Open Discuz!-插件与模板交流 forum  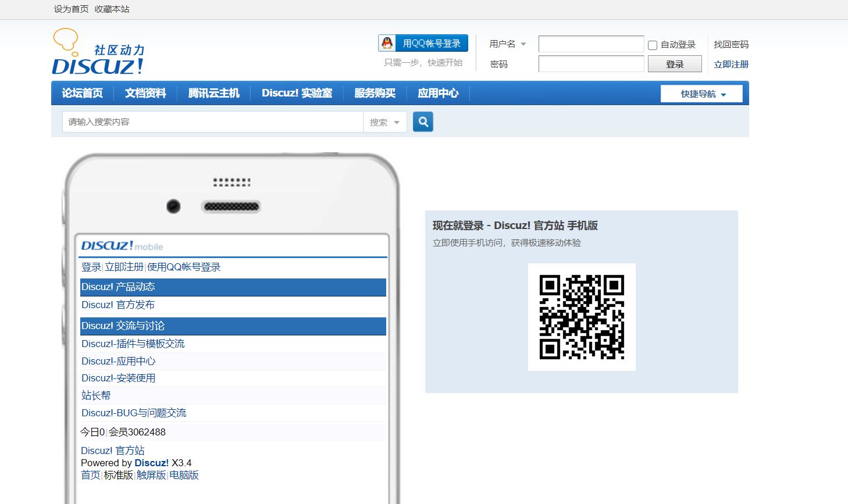[133, 344]
